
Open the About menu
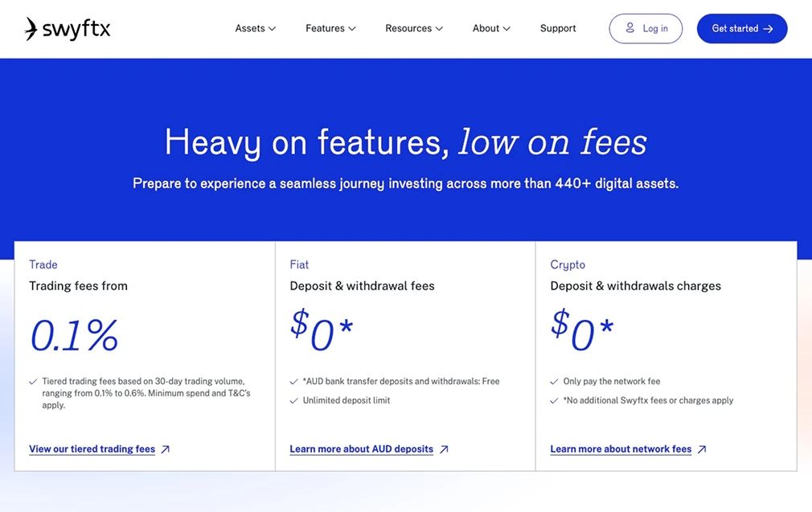[x=490, y=28]
